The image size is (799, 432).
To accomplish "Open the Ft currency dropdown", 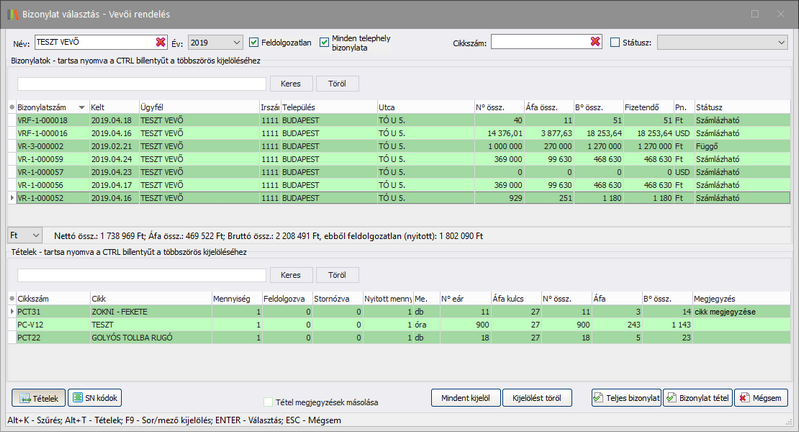I will coord(36,235).
